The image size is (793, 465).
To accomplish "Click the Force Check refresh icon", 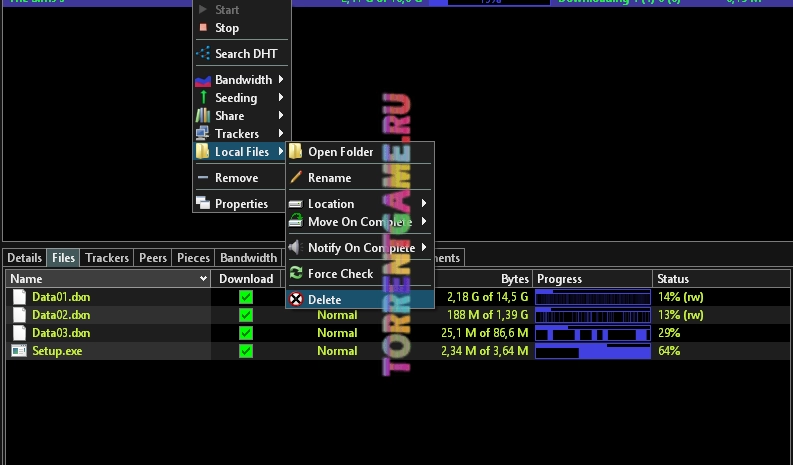I will tap(296, 273).
